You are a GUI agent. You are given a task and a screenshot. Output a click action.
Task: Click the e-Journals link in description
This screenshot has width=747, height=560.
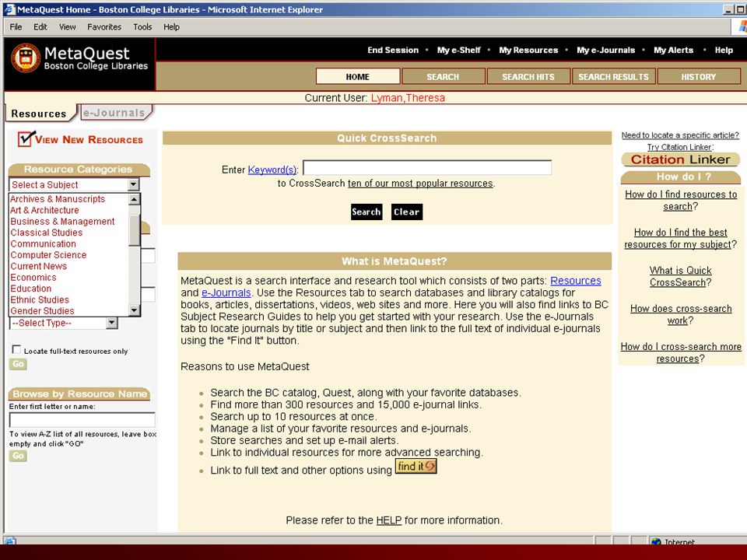click(x=226, y=293)
